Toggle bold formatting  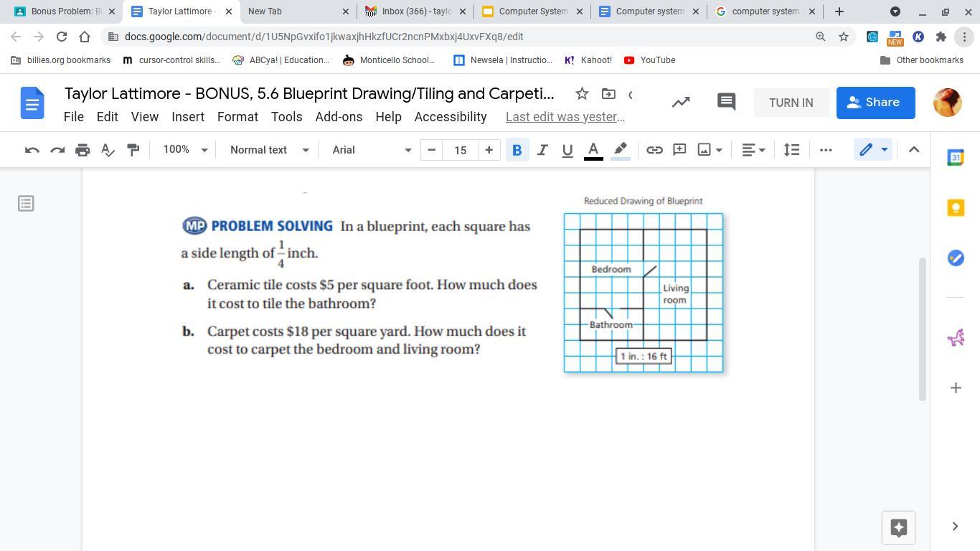tap(517, 150)
